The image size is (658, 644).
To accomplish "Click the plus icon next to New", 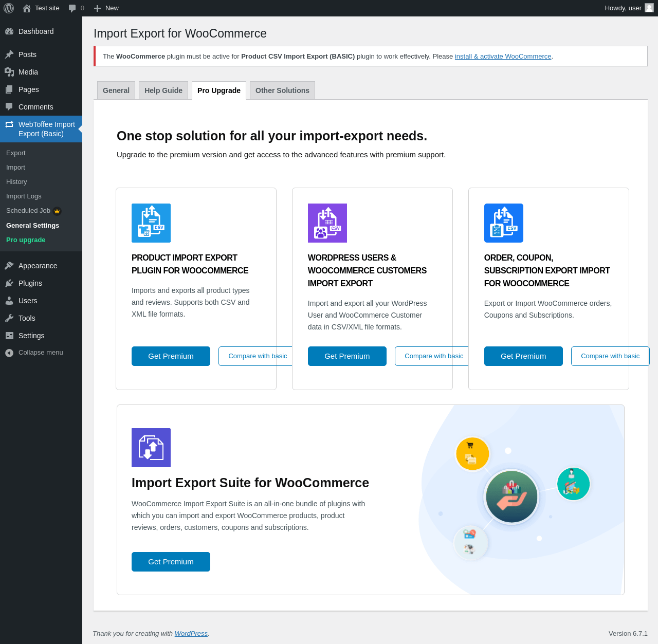I will [97, 8].
